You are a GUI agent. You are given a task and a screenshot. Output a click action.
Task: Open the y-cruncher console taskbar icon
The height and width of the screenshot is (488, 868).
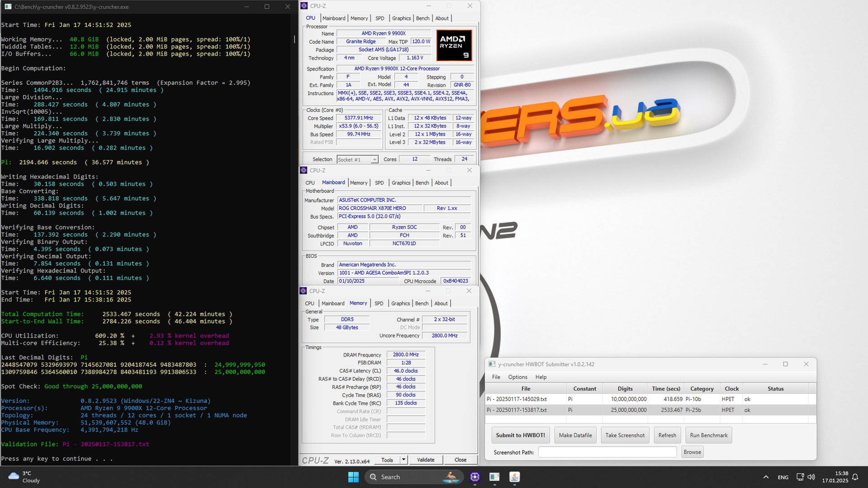495,477
